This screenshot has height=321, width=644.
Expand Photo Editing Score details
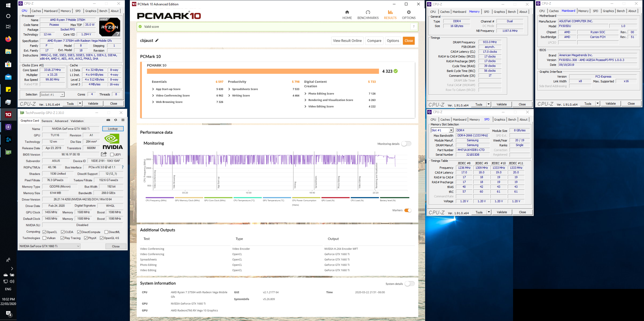coord(305,94)
